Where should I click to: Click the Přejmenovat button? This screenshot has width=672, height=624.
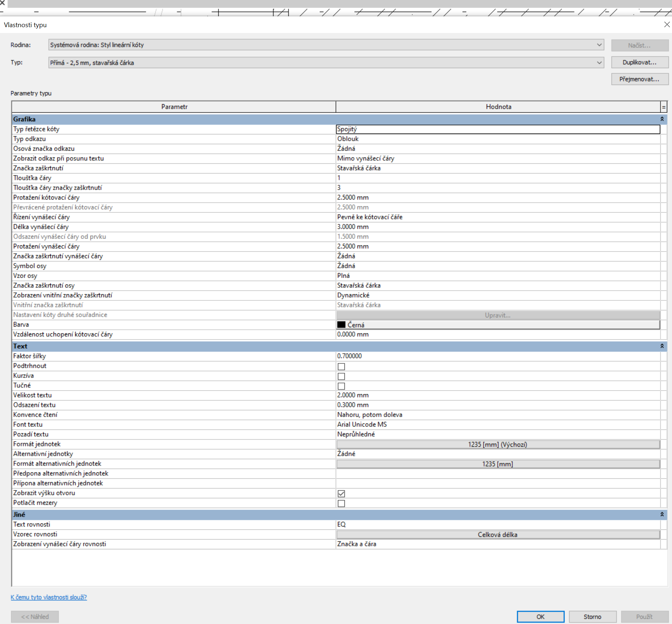tap(639, 79)
